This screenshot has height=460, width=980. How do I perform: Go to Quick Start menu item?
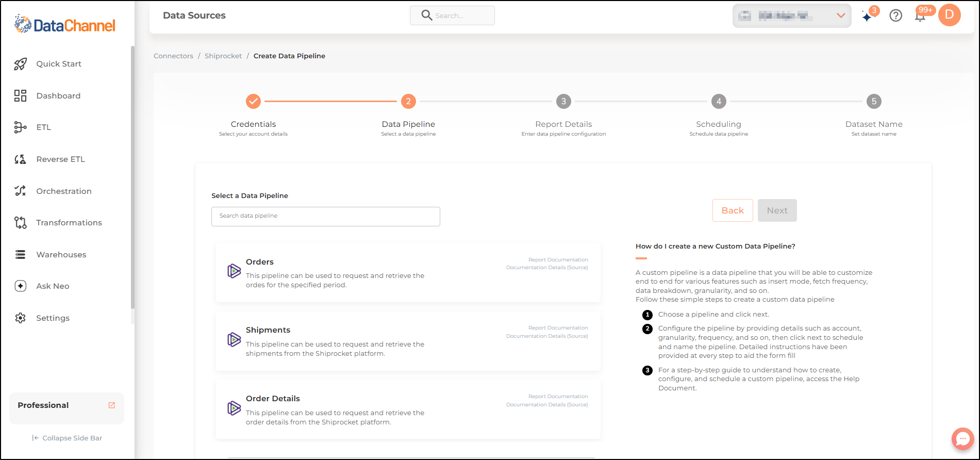[59, 64]
